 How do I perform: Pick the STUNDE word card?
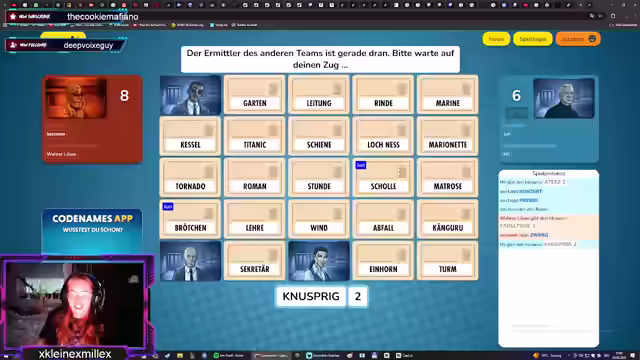pos(319,178)
